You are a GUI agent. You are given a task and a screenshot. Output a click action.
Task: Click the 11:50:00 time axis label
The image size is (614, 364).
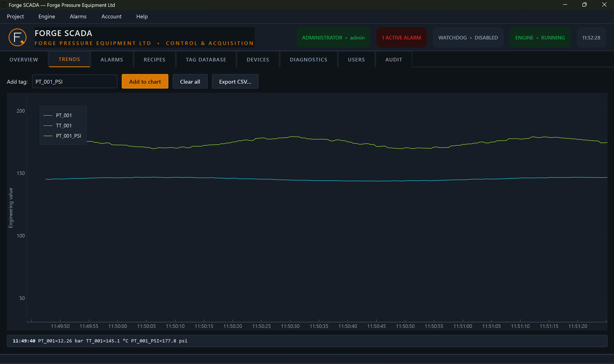pos(118,326)
